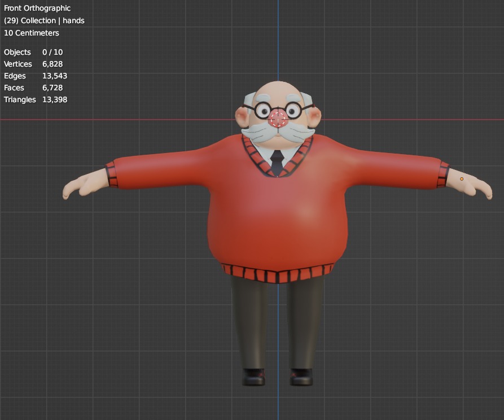Click the orange origin dot on the hand

click(x=462, y=179)
